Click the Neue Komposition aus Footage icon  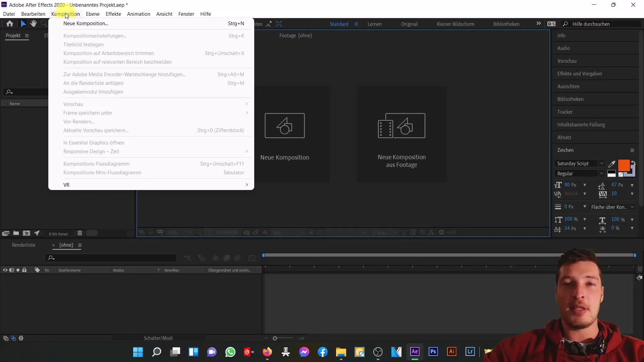coord(401,126)
